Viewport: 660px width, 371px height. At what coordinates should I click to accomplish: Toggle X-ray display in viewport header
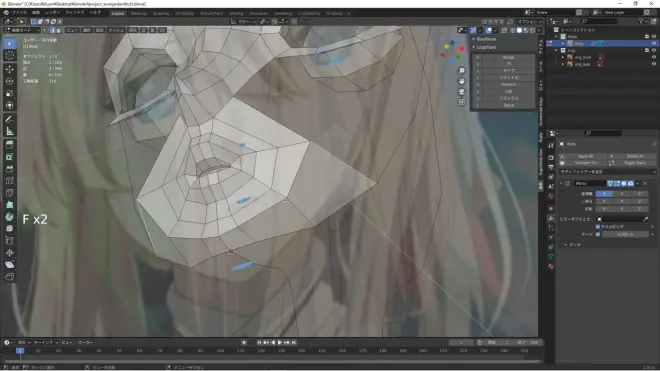504,30
